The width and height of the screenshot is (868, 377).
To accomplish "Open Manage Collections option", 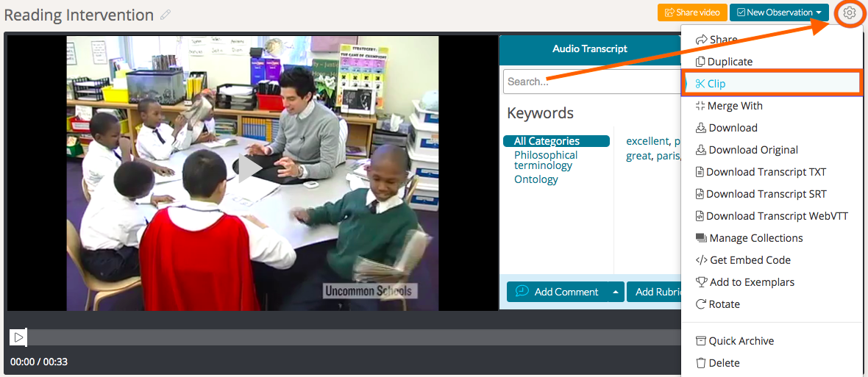I will [755, 238].
